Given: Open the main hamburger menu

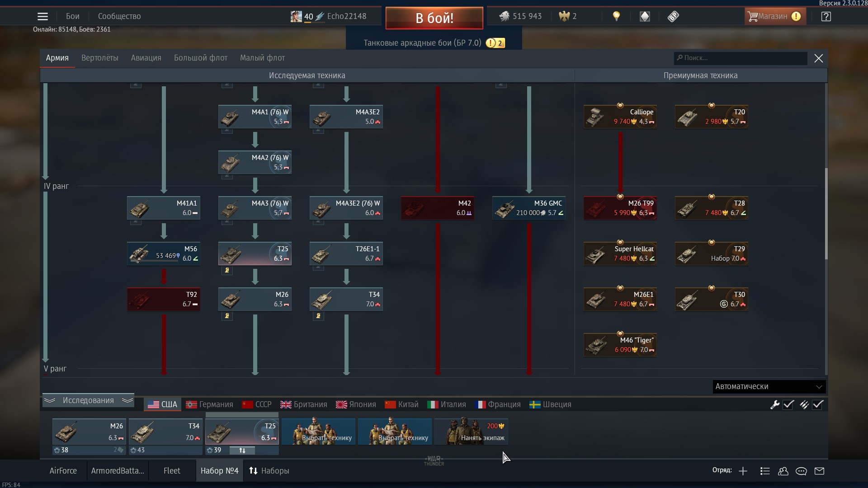Looking at the screenshot, I should (x=42, y=17).
